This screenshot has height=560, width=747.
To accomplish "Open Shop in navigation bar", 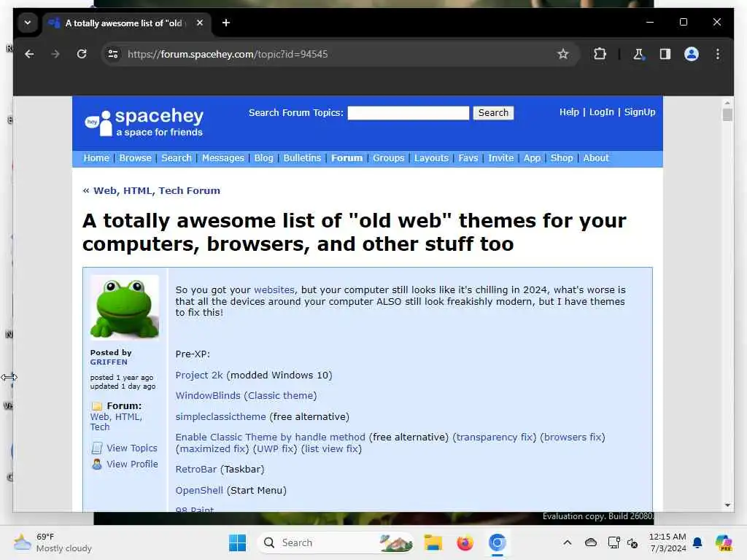I will pyautogui.click(x=562, y=158).
